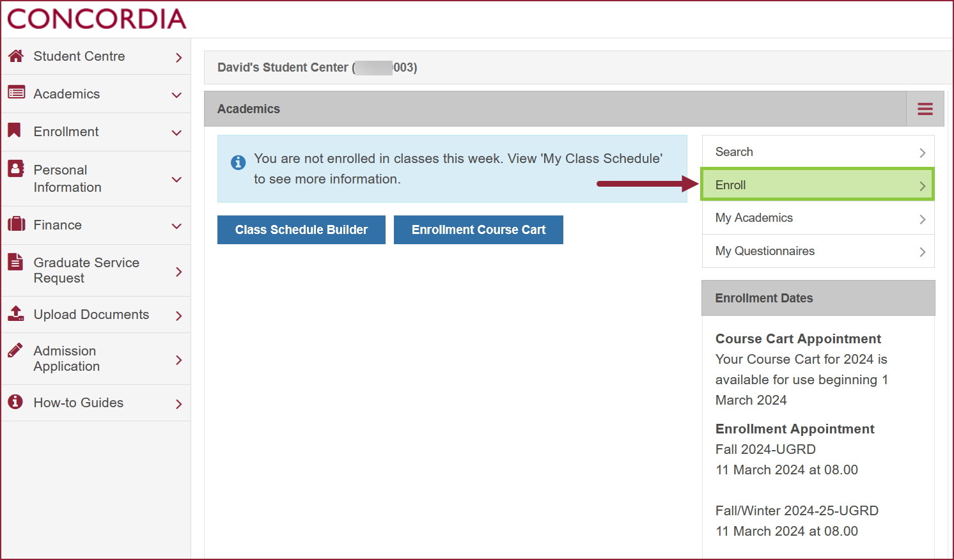Expand the Personal Information chevron
The image size is (954, 560).
pyautogui.click(x=177, y=180)
